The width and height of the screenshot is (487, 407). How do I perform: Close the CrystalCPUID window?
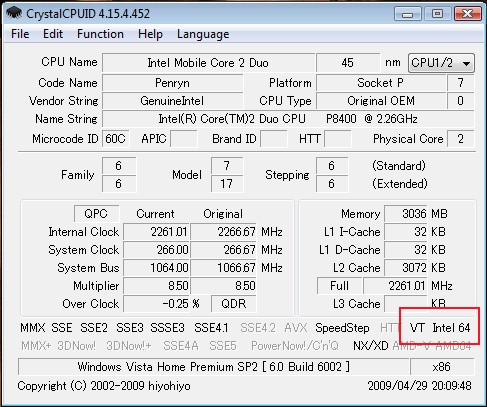point(467,14)
